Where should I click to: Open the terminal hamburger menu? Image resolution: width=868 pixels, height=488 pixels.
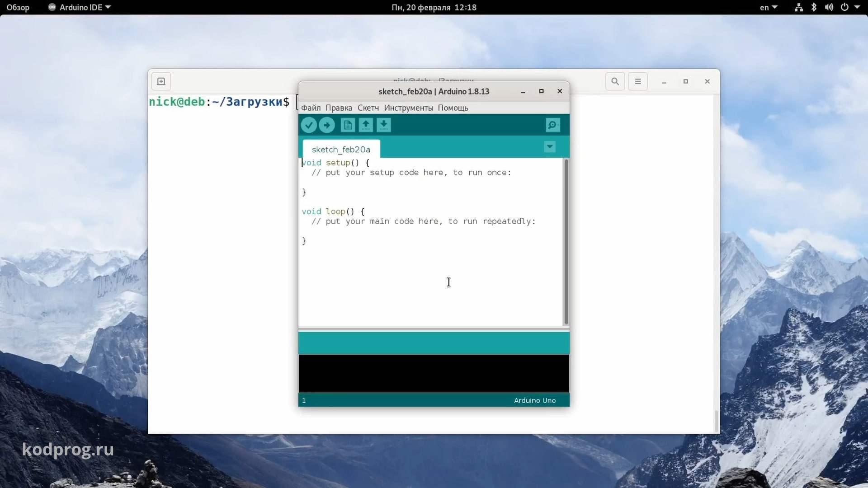click(x=638, y=81)
